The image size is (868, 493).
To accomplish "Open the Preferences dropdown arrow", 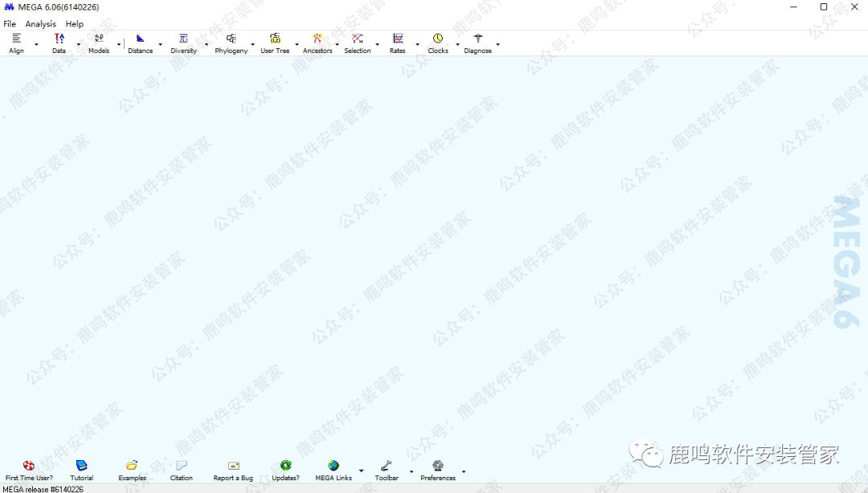I will click(463, 472).
